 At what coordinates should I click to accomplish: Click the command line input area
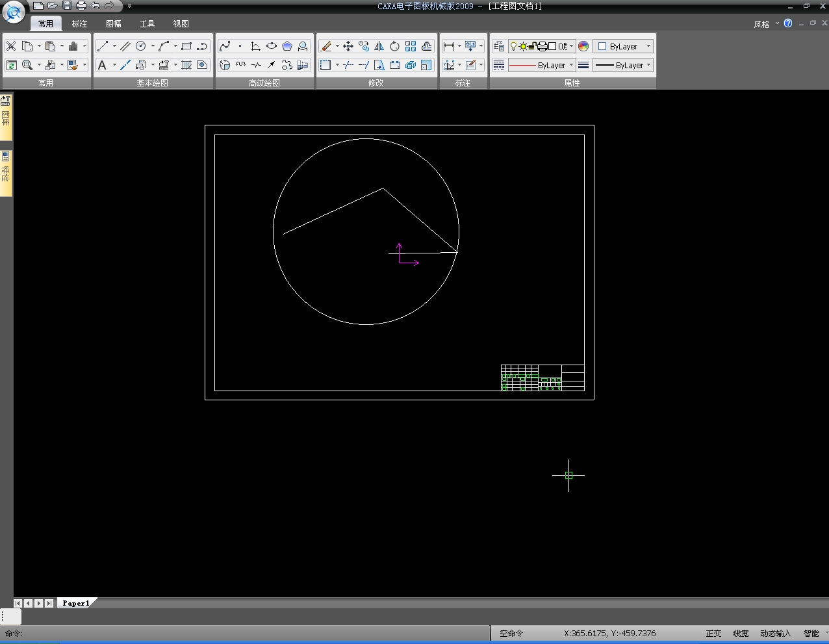tap(245, 633)
